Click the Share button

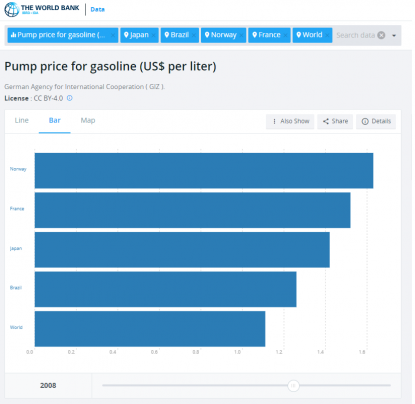point(335,121)
